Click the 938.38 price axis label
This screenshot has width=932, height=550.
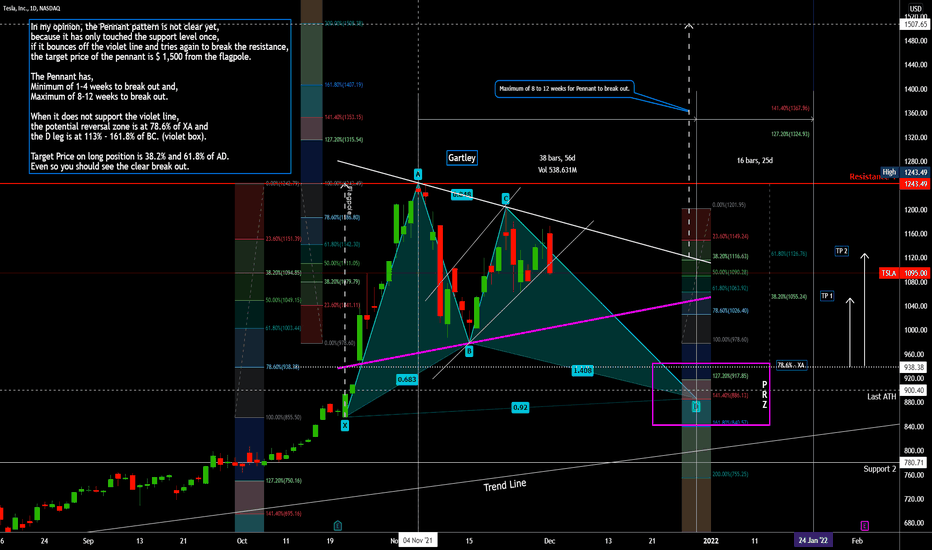coord(915,367)
